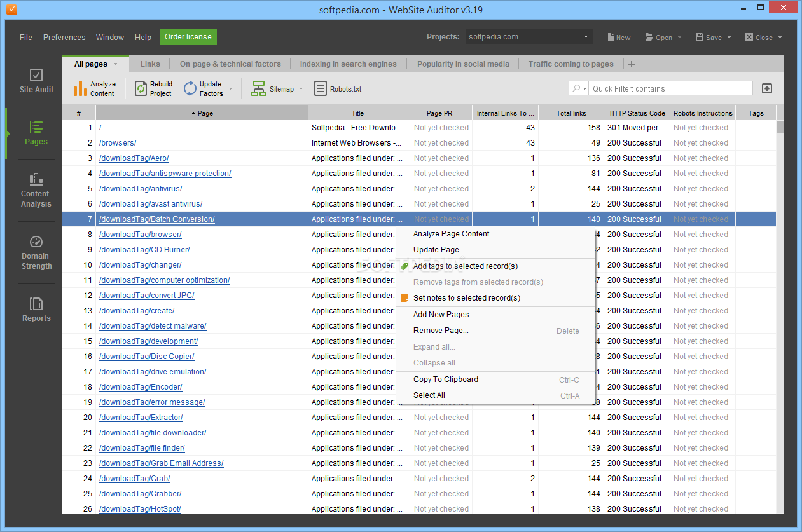Open the Preferences menu

(x=64, y=37)
